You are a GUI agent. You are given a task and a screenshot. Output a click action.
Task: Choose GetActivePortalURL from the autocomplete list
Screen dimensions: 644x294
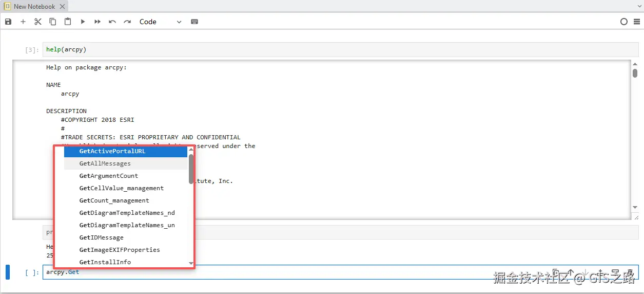pos(126,151)
